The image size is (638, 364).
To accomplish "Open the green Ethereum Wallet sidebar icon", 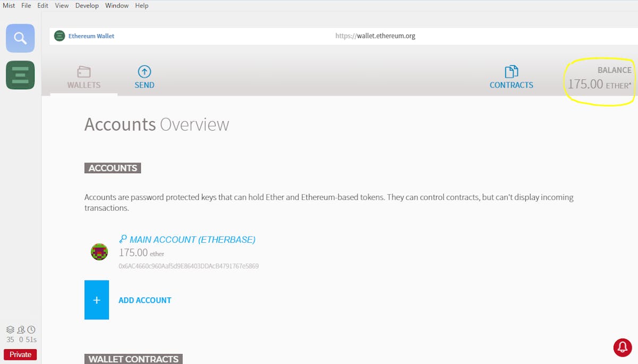I will click(x=20, y=75).
